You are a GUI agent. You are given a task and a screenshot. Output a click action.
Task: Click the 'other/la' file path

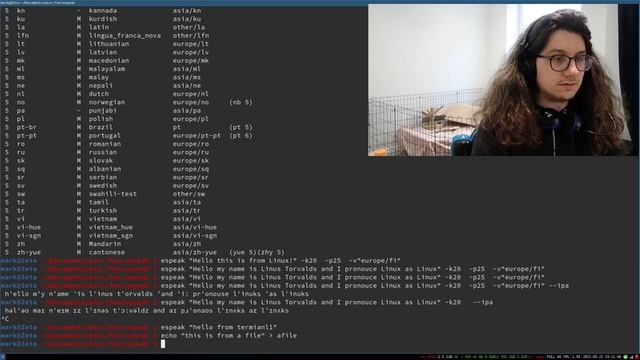click(x=189, y=27)
